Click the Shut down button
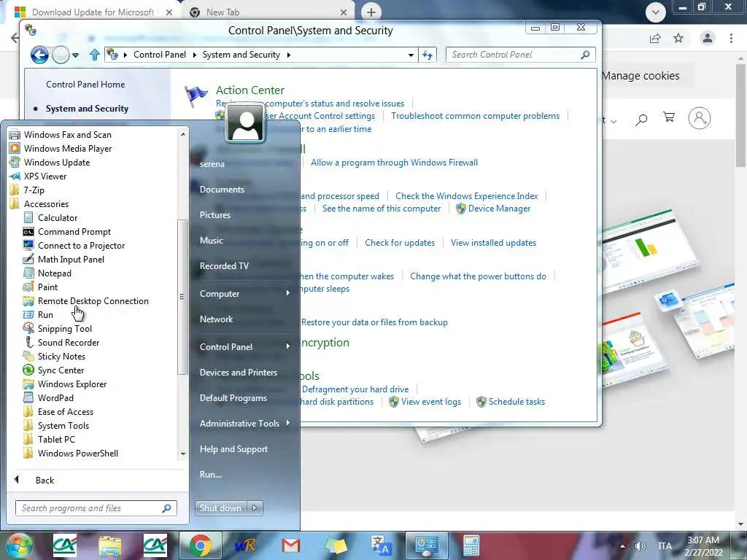Screen dimensions: 747x560 (220, 508)
